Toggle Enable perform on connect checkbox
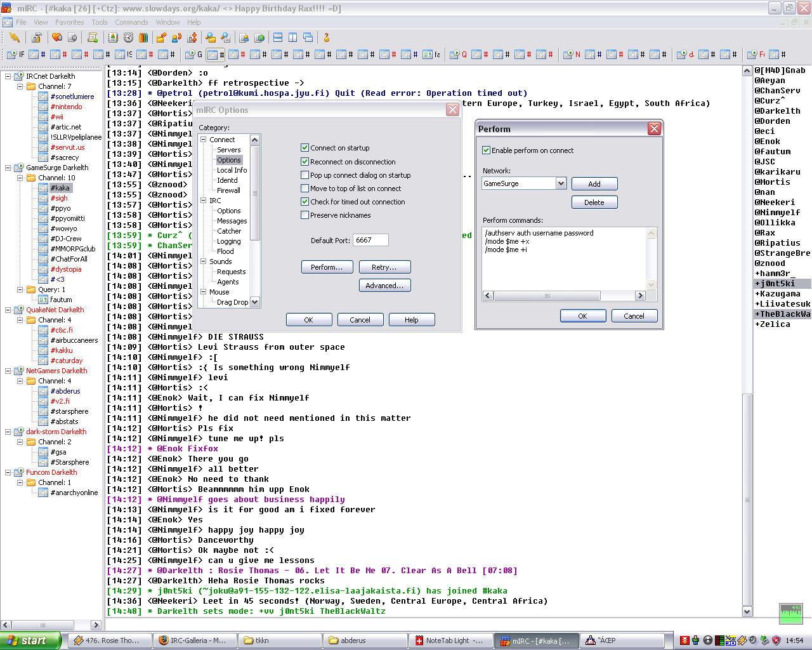 click(x=486, y=150)
